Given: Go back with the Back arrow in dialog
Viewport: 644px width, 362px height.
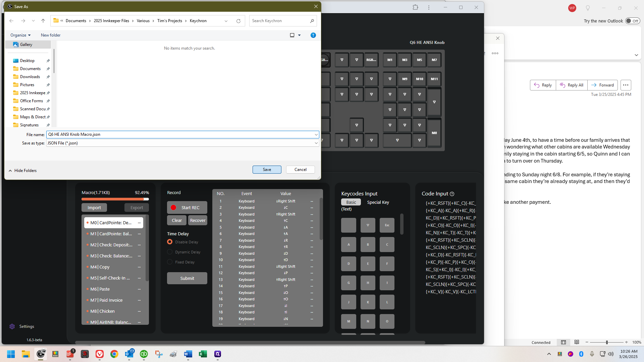Looking at the screenshot, I should (x=11, y=21).
